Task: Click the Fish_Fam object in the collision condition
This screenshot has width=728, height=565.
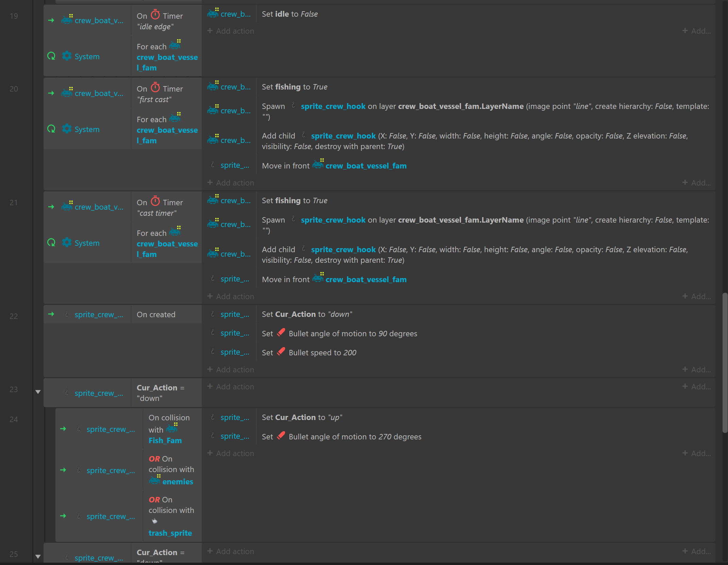Action: pos(165,440)
